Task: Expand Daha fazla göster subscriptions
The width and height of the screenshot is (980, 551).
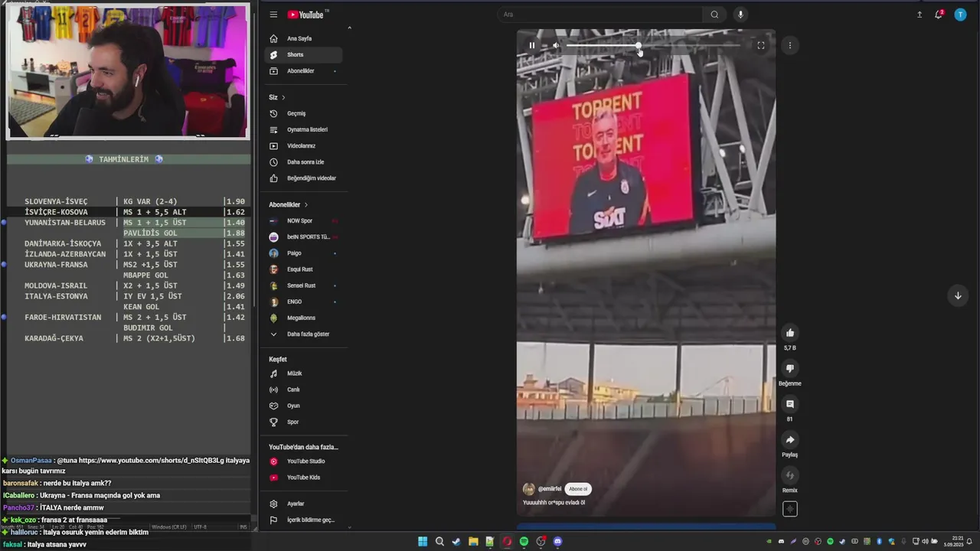Action: [303, 334]
